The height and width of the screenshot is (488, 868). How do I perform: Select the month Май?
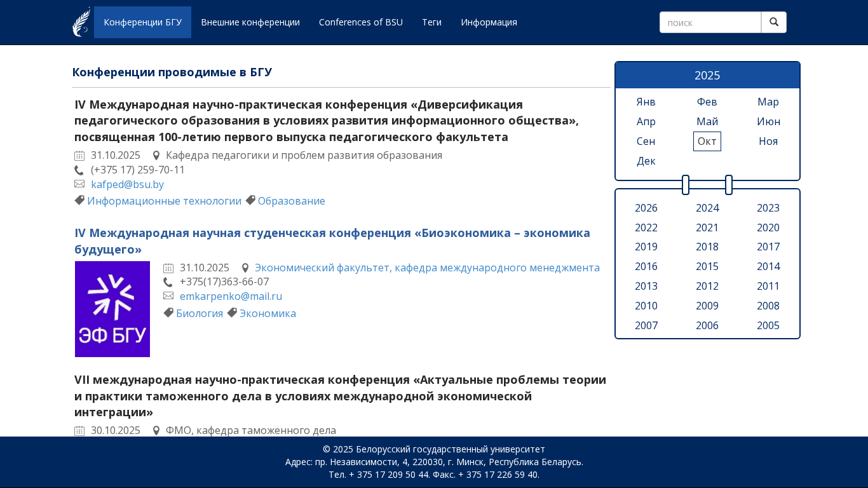(x=707, y=121)
